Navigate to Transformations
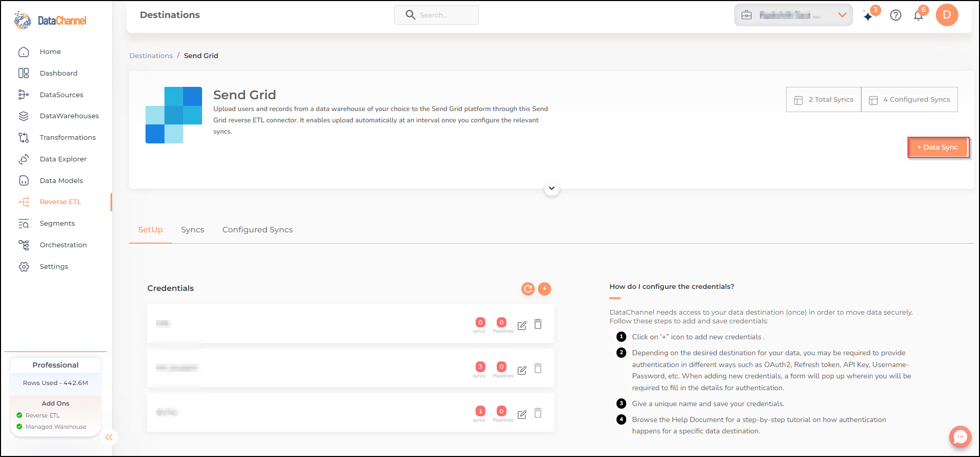The image size is (980, 457). 67,138
